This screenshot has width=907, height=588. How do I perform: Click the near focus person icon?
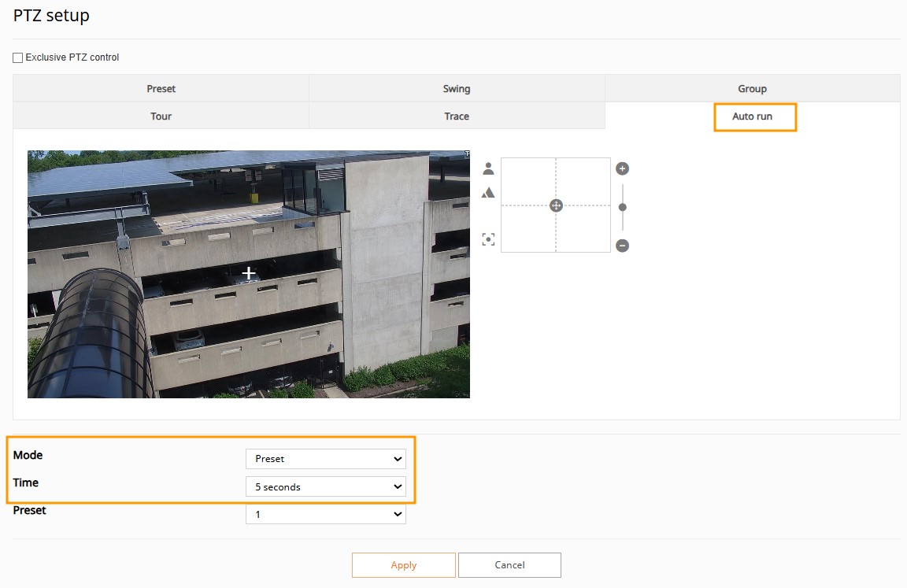click(488, 168)
